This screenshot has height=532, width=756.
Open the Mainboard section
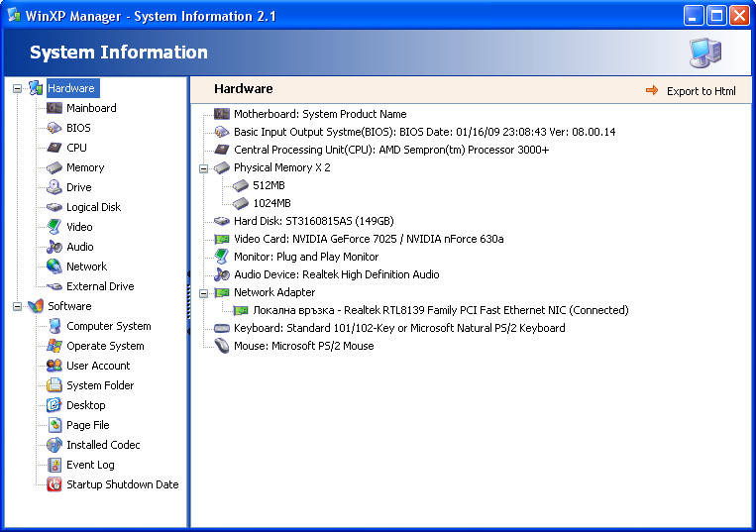pos(91,108)
